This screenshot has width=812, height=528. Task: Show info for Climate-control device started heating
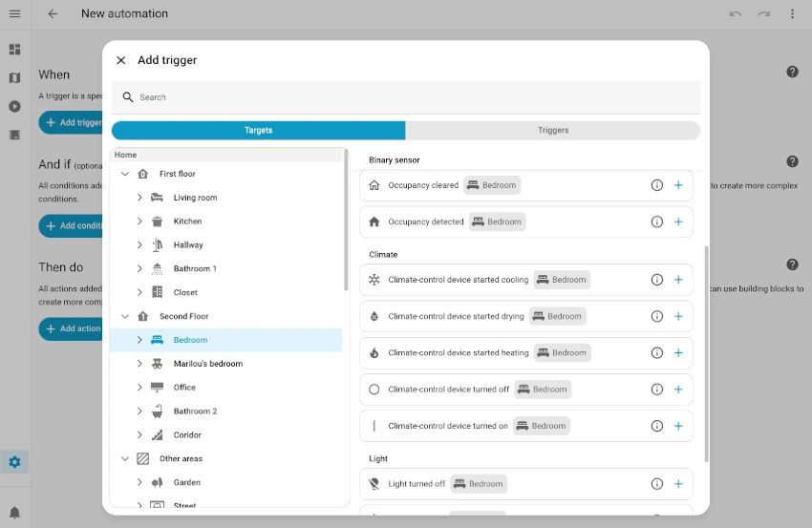[656, 352]
